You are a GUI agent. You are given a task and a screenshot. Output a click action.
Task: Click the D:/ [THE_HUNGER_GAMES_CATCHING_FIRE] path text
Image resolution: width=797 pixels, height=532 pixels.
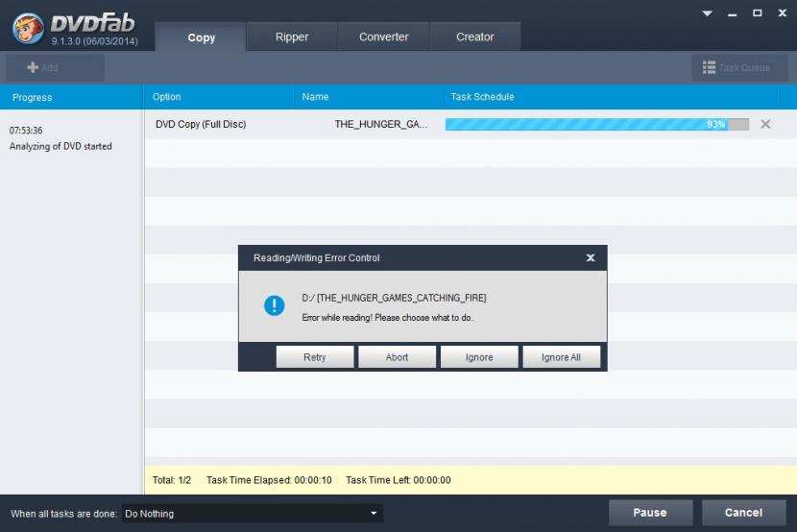click(394, 298)
